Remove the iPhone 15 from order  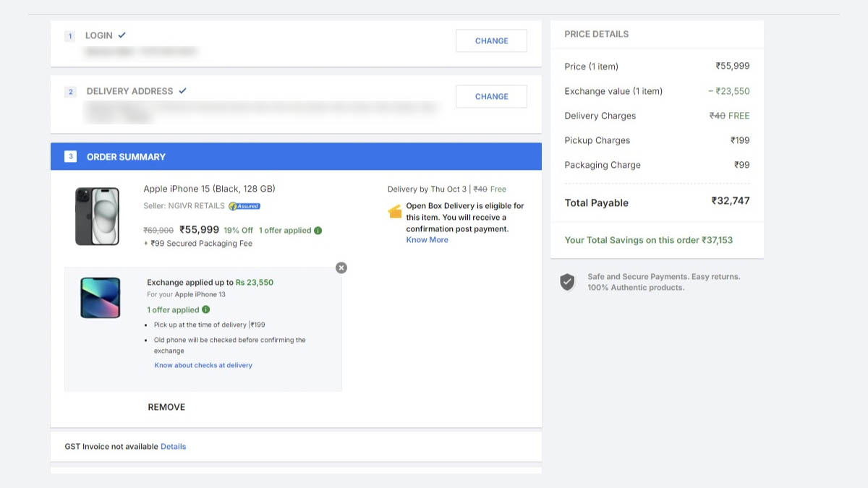click(166, 407)
